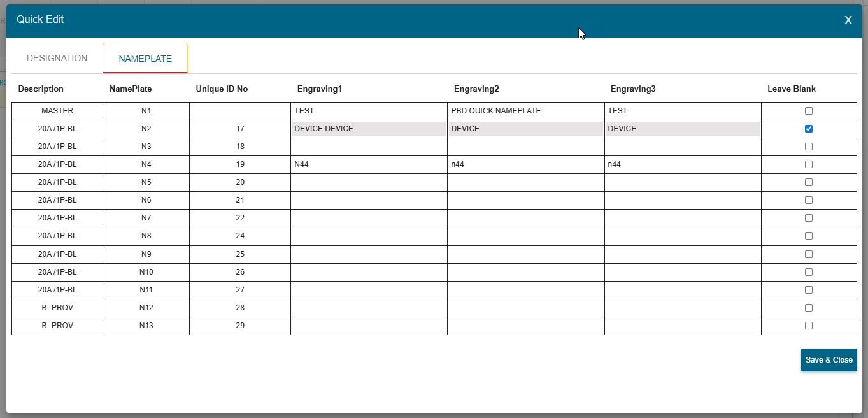The height and width of the screenshot is (418, 868).
Task: Click the NamePlate column header
Action: [x=131, y=89]
